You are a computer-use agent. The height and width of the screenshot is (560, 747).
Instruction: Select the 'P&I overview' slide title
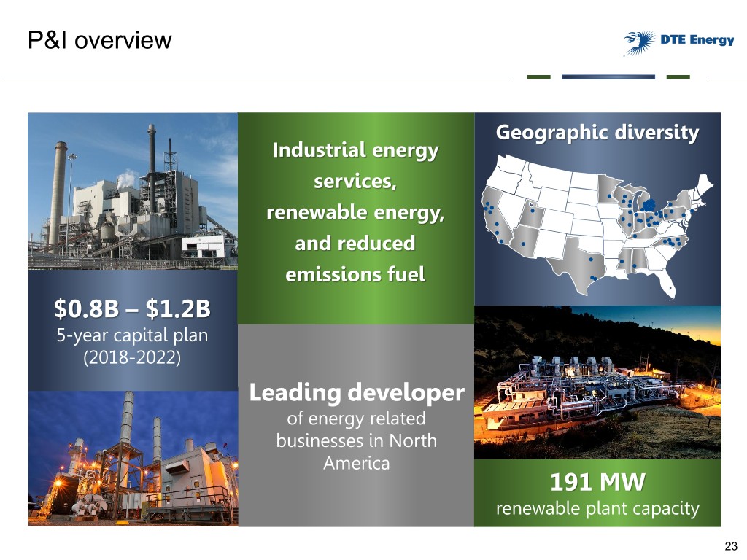point(99,40)
